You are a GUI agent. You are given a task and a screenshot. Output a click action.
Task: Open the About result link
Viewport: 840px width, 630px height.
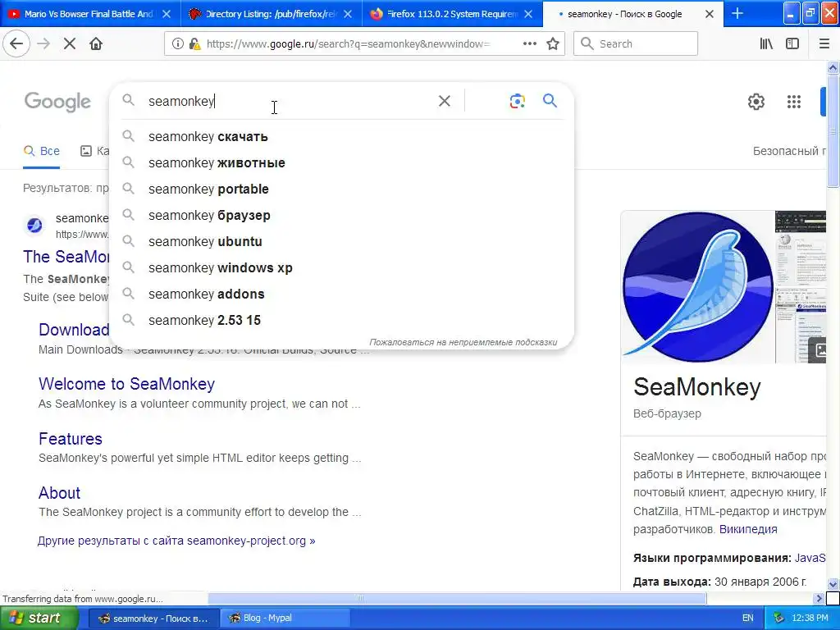pyautogui.click(x=59, y=493)
